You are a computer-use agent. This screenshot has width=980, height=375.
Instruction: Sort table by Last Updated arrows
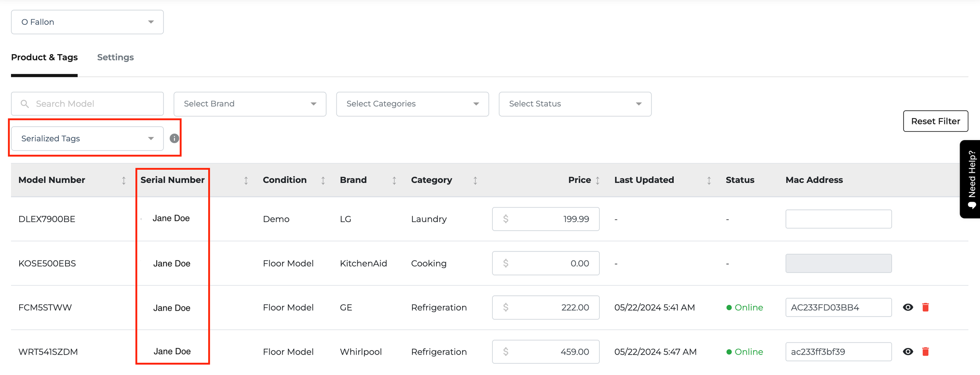pyautogui.click(x=709, y=180)
